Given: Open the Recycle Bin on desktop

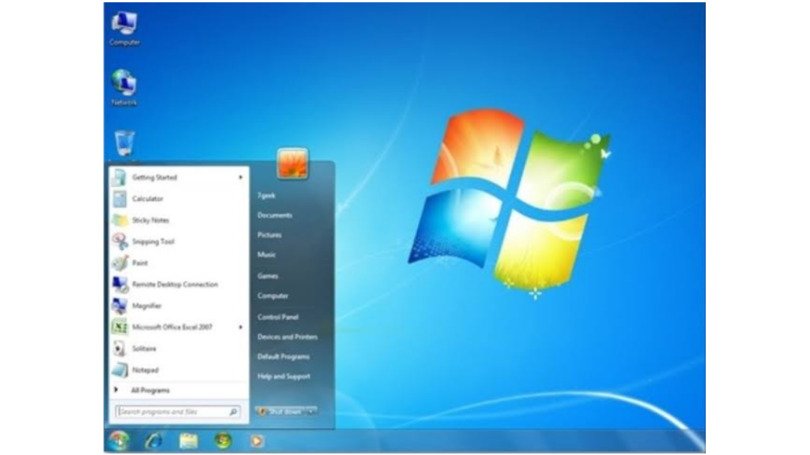Looking at the screenshot, I should 124,143.
